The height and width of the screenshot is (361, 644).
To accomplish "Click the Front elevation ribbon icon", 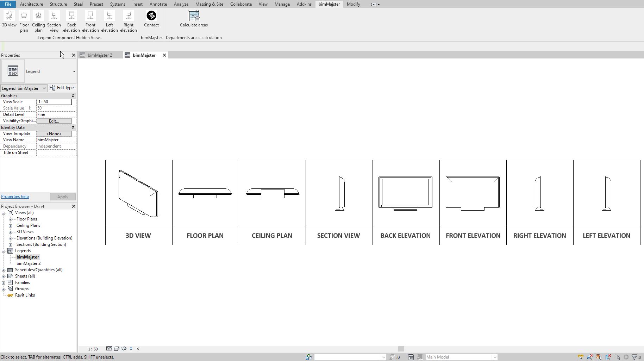I will [x=90, y=15].
